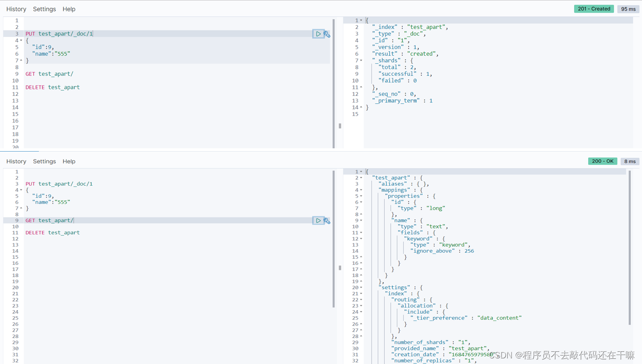Collapse the "keyword" sub-field block

tap(361, 239)
